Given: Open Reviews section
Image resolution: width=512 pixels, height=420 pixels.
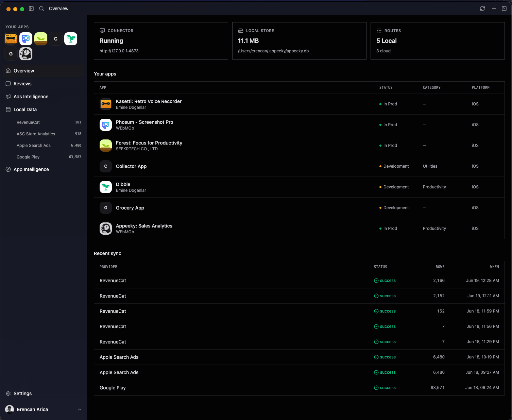Looking at the screenshot, I should click(x=44, y=84).
